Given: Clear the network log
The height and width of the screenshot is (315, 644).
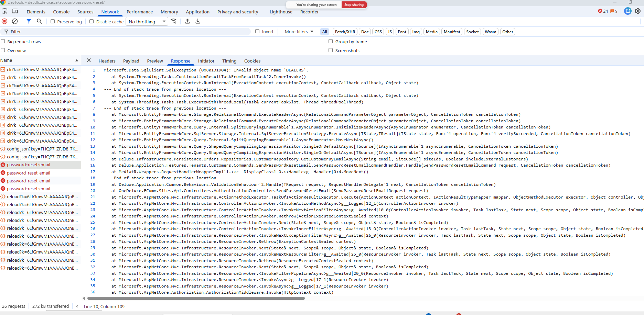Looking at the screenshot, I should click(x=15, y=21).
